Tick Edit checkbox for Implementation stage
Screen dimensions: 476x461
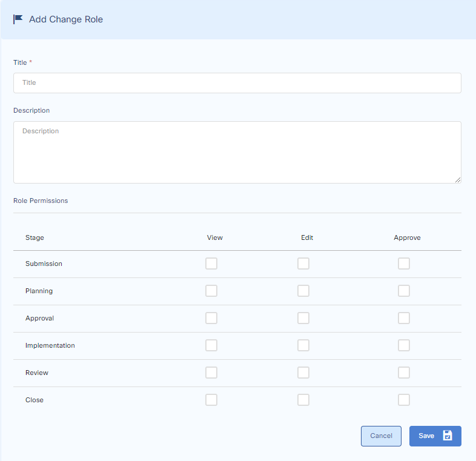(x=303, y=345)
